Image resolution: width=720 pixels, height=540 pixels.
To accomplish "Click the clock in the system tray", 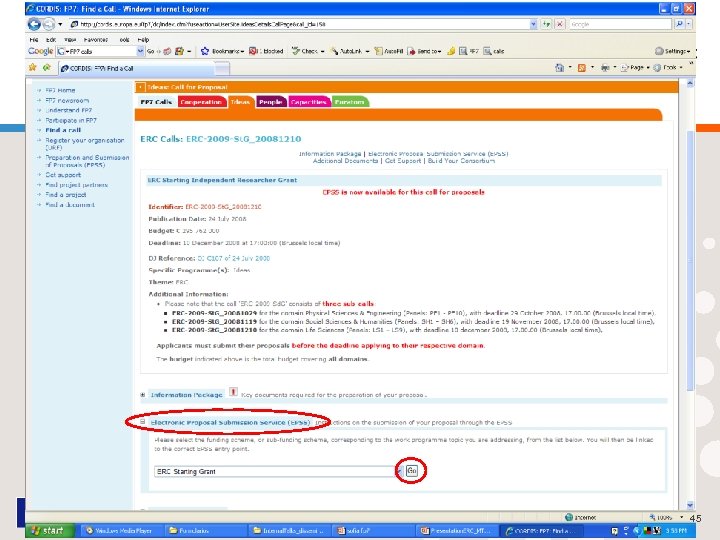I will pyautogui.click(x=677, y=531).
